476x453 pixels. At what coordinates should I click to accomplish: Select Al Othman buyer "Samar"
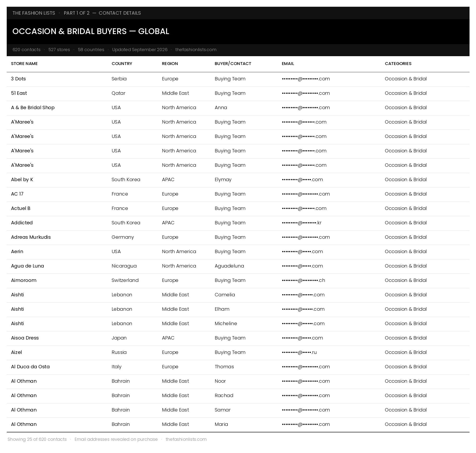[222, 410]
